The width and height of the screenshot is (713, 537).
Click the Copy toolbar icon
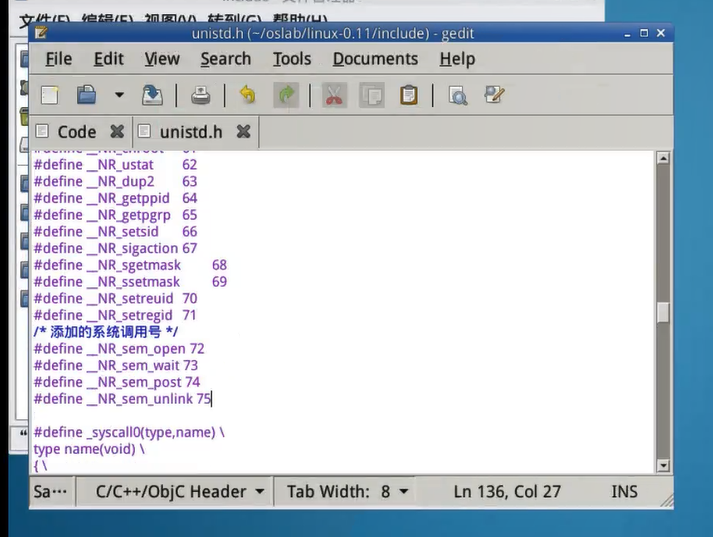tap(371, 95)
